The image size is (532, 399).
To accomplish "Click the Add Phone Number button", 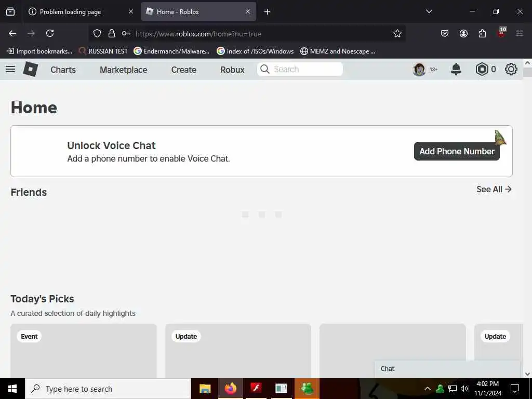I will coord(457,151).
